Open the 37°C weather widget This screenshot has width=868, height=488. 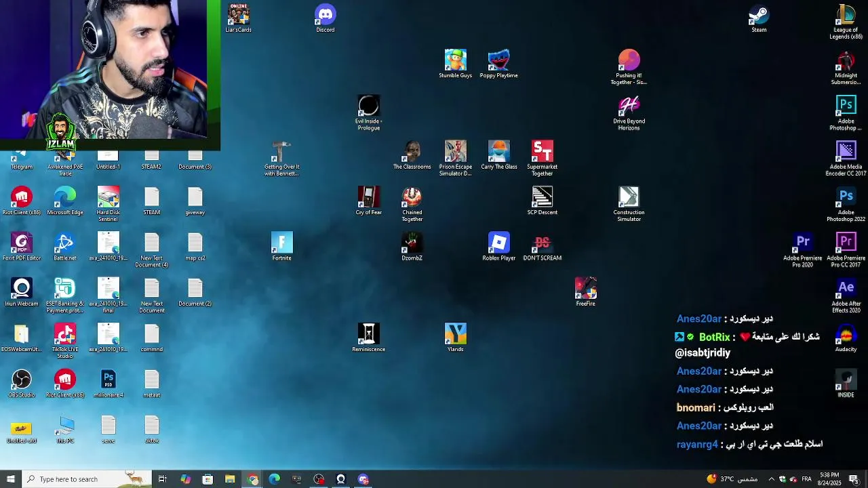pos(732,479)
